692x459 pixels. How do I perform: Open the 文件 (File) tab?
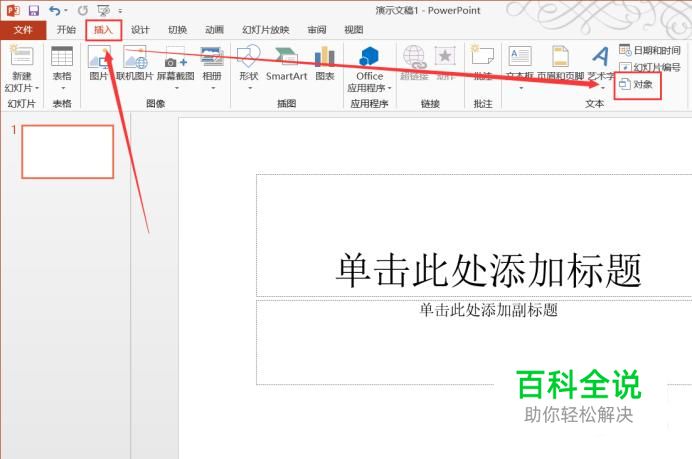pyautogui.click(x=23, y=30)
